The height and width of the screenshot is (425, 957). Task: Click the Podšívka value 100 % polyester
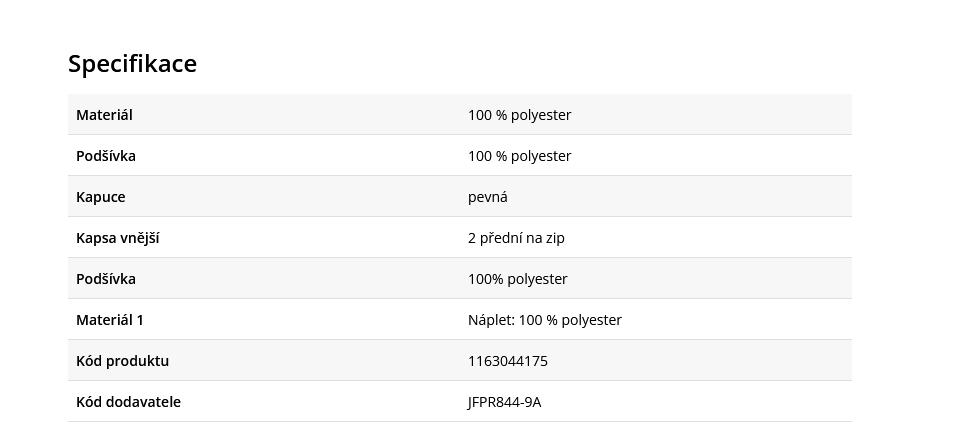click(x=519, y=156)
